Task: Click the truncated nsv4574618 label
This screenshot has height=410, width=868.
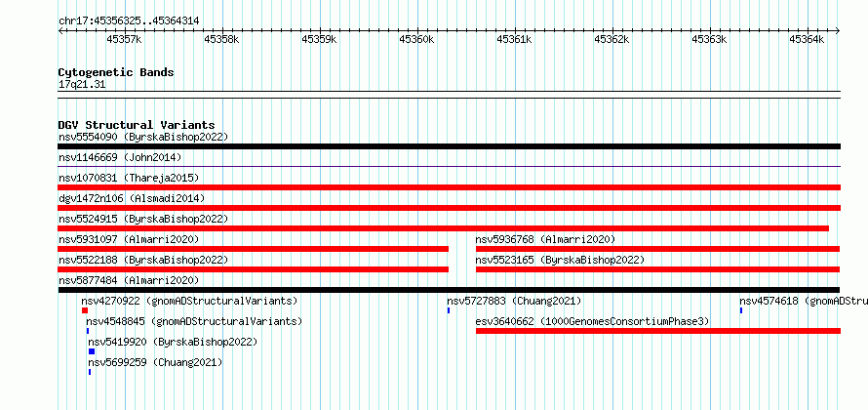Action: point(804,301)
